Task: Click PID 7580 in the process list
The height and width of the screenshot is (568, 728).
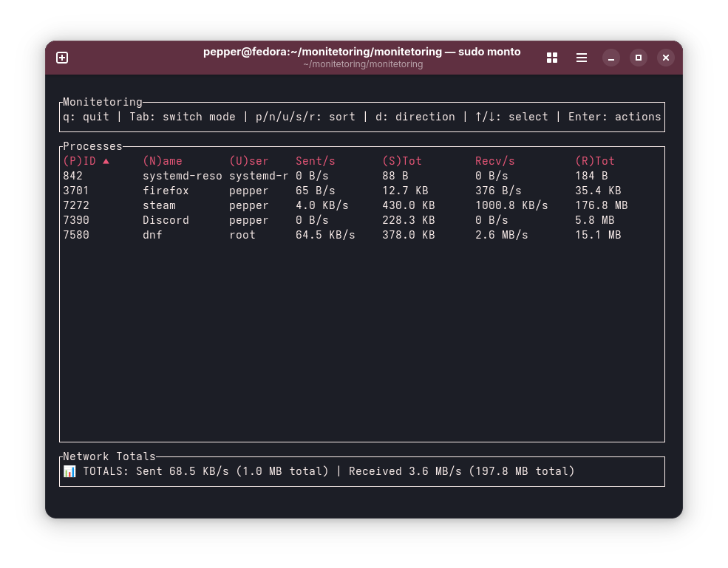Action: (x=76, y=236)
